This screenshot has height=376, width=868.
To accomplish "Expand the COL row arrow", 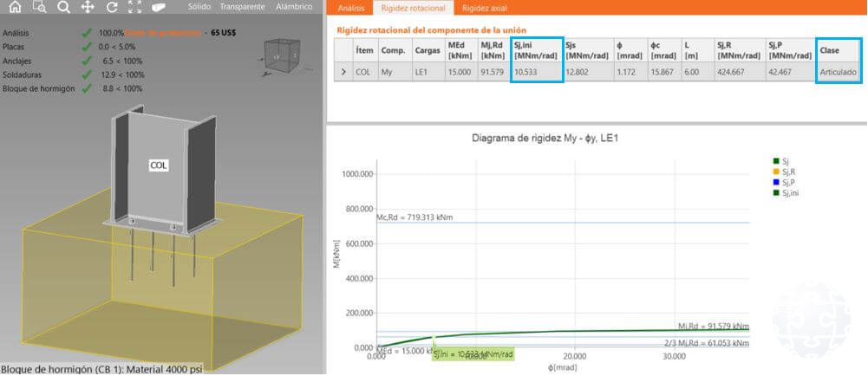I will coord(342,74).
